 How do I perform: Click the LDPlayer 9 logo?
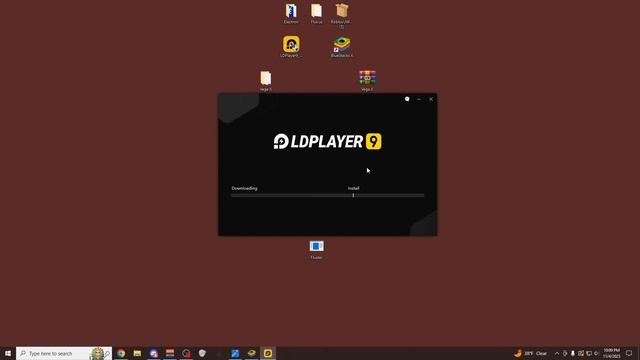coord(327,141)
